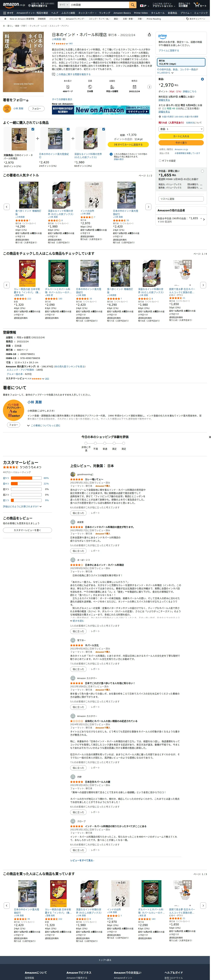Expand how ratings are calculated
211x980 pixels.
[x=22, y=506]
